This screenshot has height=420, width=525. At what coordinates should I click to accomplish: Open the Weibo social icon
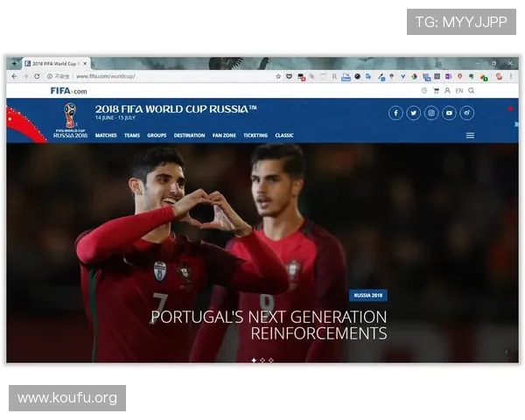pyautogui.click(x=467, y=113)
